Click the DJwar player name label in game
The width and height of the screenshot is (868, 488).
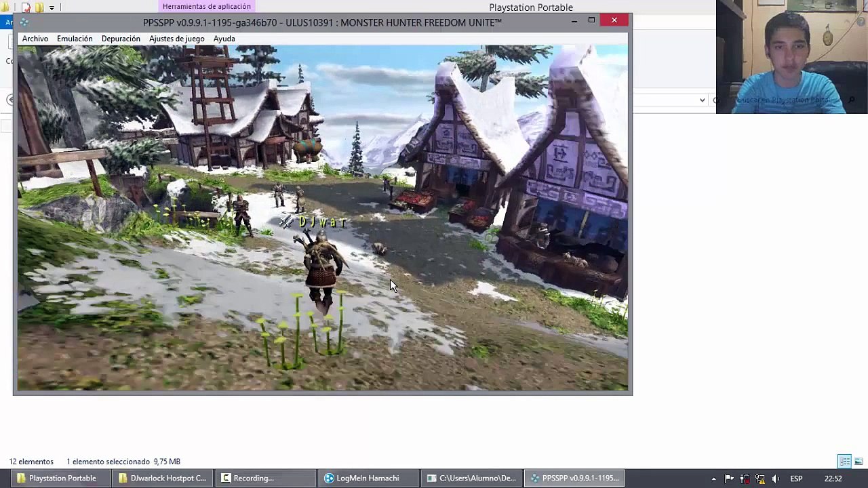pos(322,222)
